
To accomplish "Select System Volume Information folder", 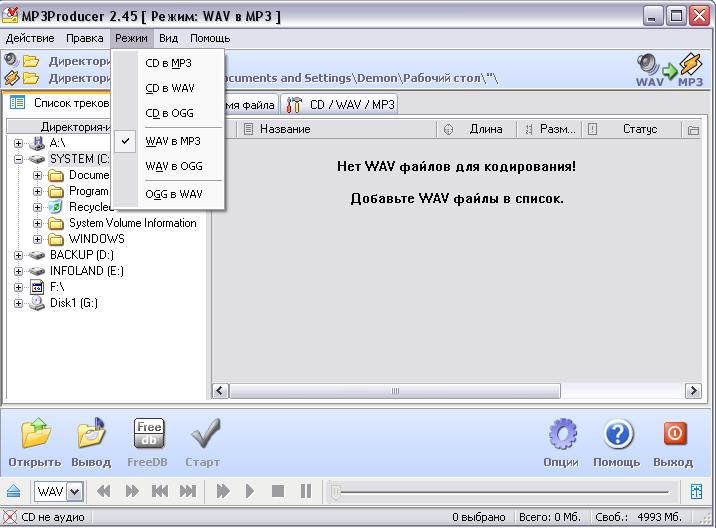I will point(132,223).
